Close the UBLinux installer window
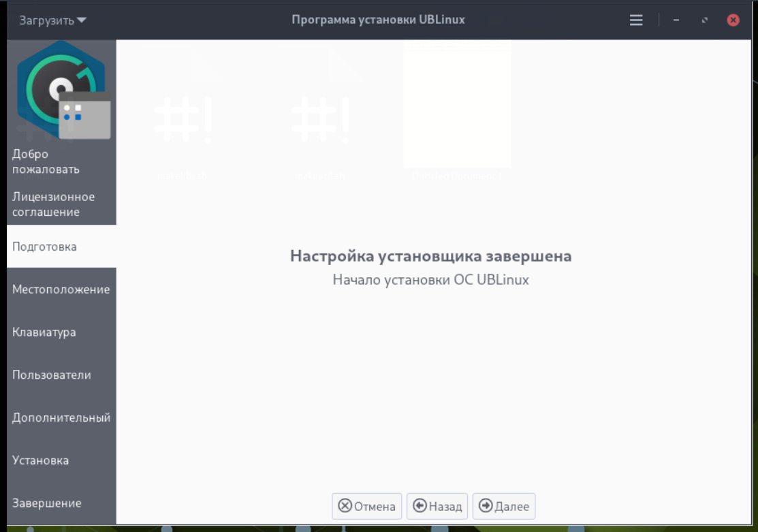Image resolution: width=758 pixels, height=532 pixels. coord(733,20)
